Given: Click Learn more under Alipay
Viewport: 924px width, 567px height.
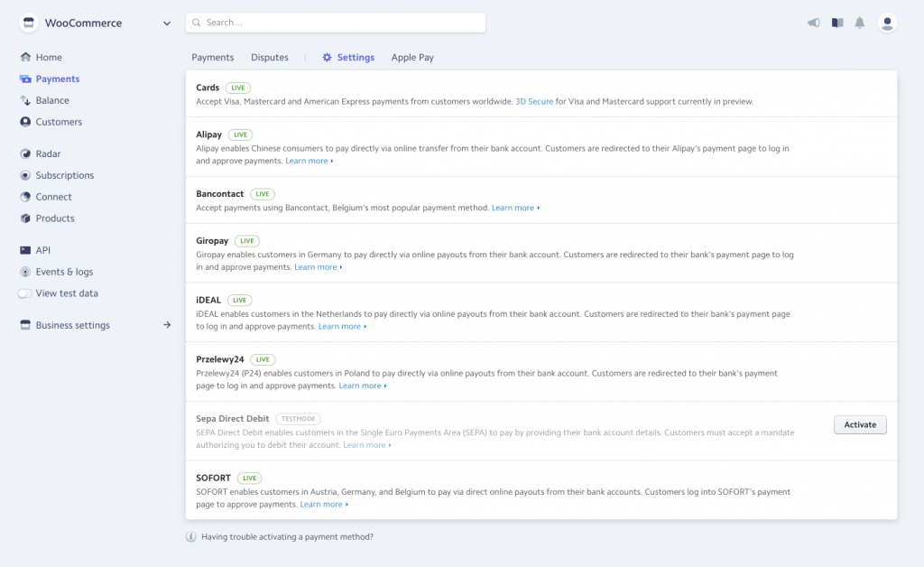Looking at the screenshot, I should [x=307, y=161].
